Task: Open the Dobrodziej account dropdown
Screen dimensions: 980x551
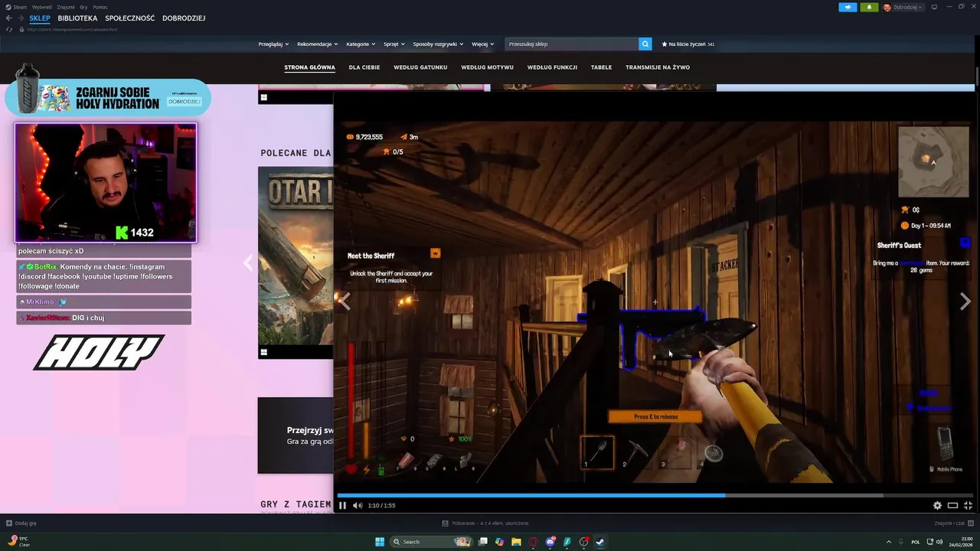Action: pos(903,7)
